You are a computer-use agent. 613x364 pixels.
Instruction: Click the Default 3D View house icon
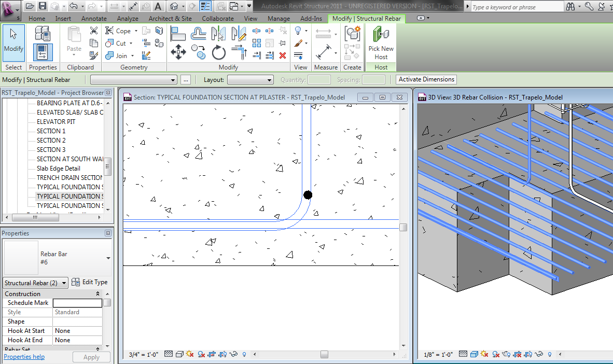[x=174, y=6]
